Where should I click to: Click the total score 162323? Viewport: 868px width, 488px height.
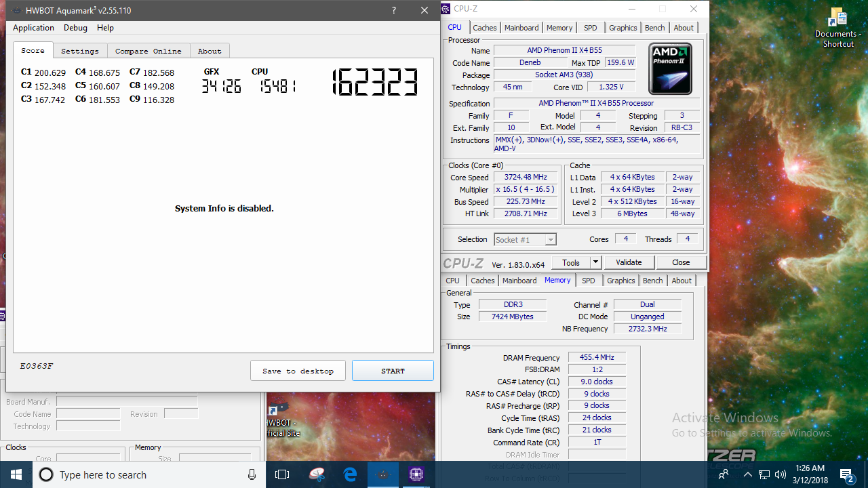coord(374,83)
